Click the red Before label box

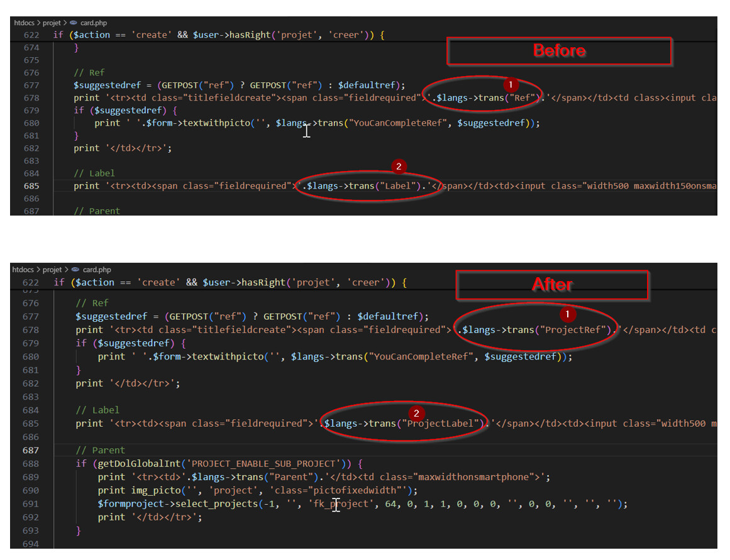click(559, 51)
